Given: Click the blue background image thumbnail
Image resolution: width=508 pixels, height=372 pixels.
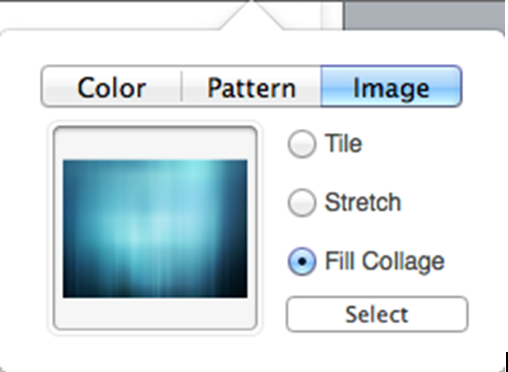Looking at the screenshot, I should [155, 229].
